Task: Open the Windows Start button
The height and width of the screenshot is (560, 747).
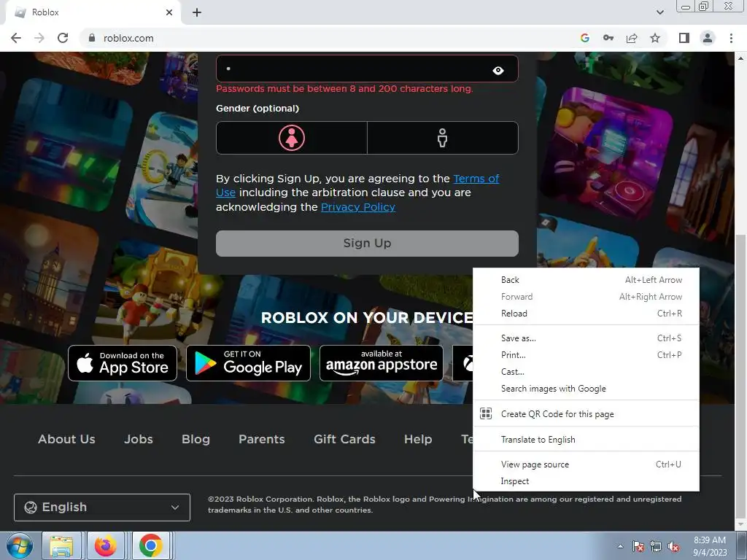Action: [x=18, y=545]
